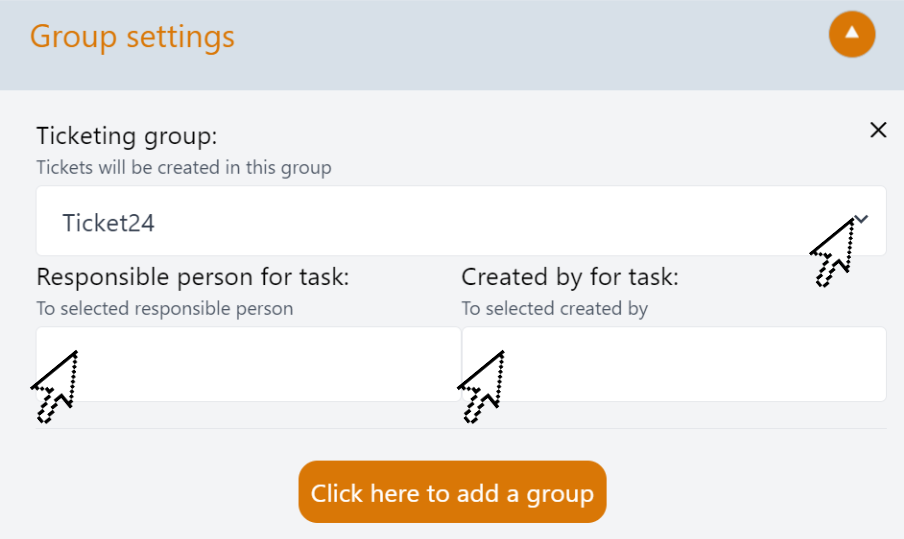Click 'Tickets will be created in this group' hint
Viewport: 904px width, 539px height.
[x=184, y=167]
